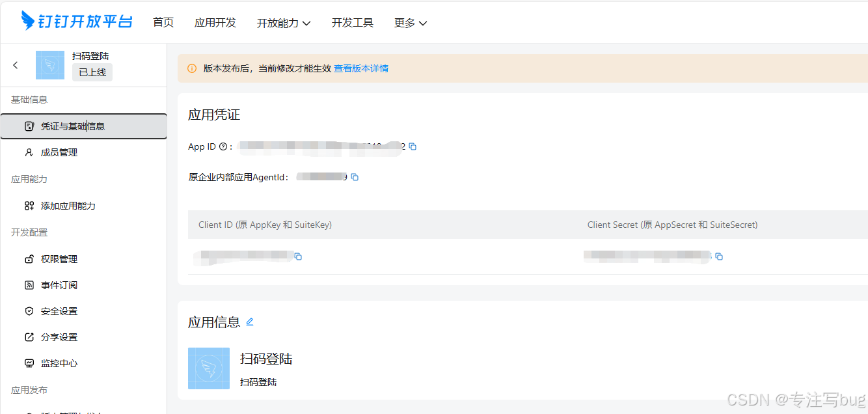
Task: Click the 成员管理 person icon
Action: coord(29,152)
